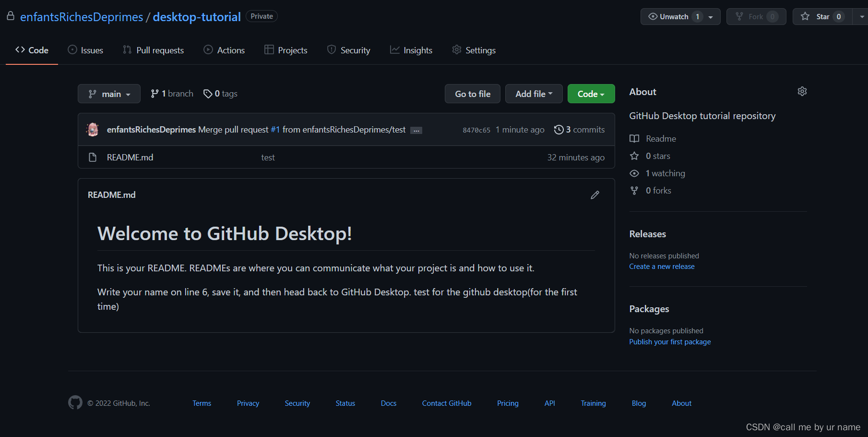
Task: Click the lock icon beside the repository name
Action: pyautogui.click(x=10, y=15)
